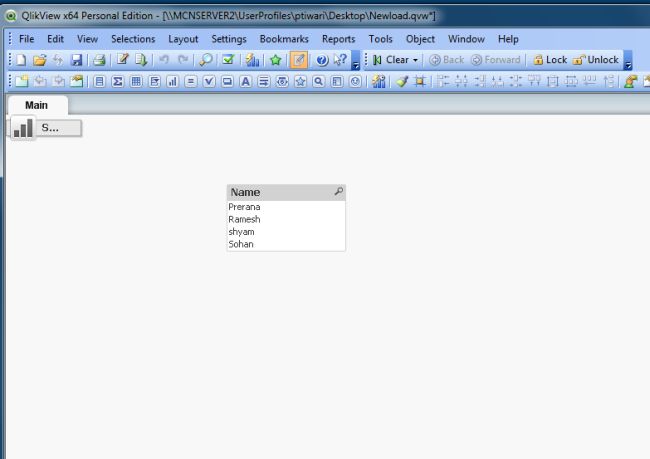Image resolution: width=650 pixels, height=459 pixels.
Task: Select Ramesh in the Name list
Action: pos(286,219)
